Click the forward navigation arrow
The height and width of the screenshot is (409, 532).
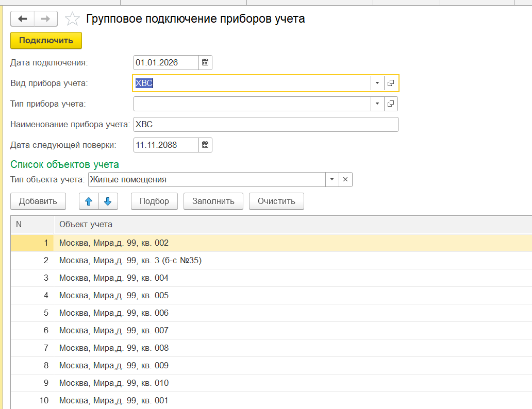[x=45, y=19]
